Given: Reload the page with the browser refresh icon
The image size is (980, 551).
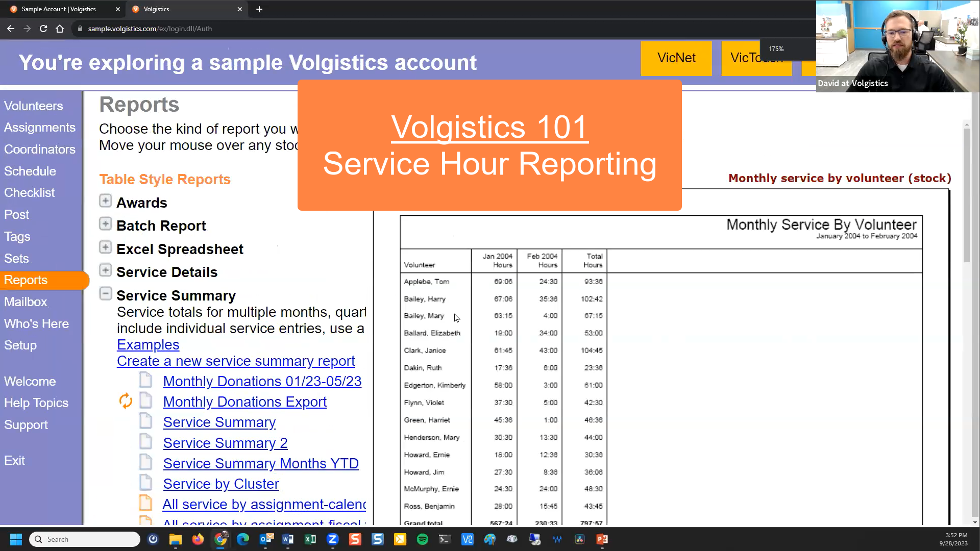Looking at the screenshot, I should 43,29.
